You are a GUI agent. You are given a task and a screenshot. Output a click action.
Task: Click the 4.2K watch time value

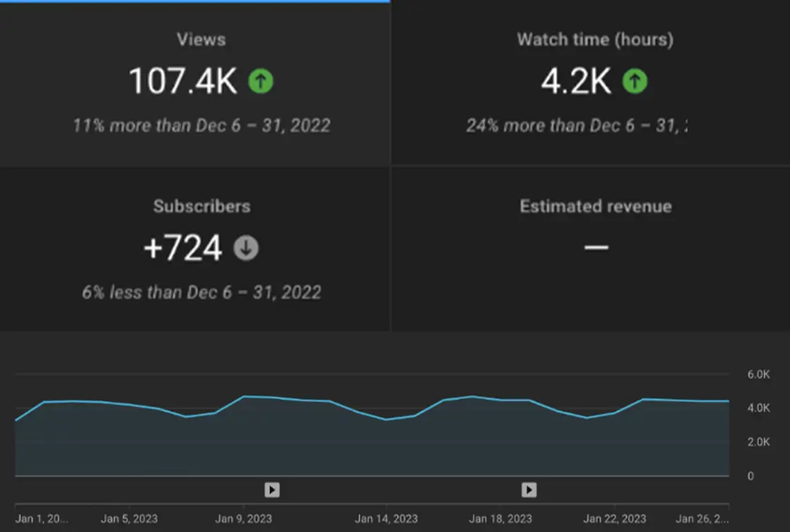pos(576,82)
